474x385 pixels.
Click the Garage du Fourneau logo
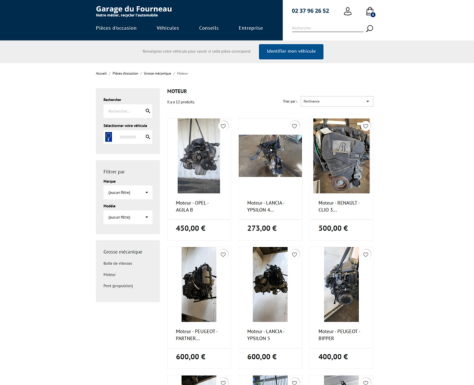pos(134,11)
